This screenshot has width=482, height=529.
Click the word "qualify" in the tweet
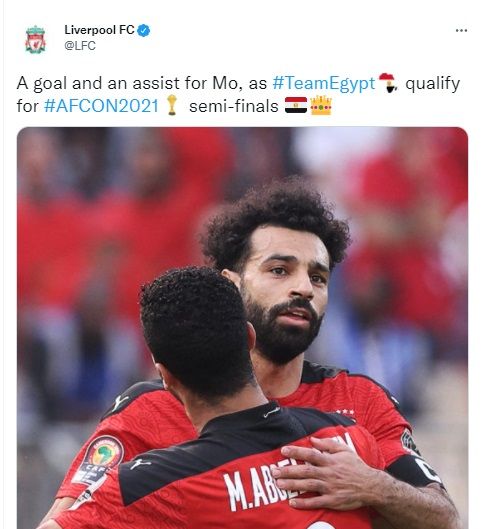tap(433, 84)
